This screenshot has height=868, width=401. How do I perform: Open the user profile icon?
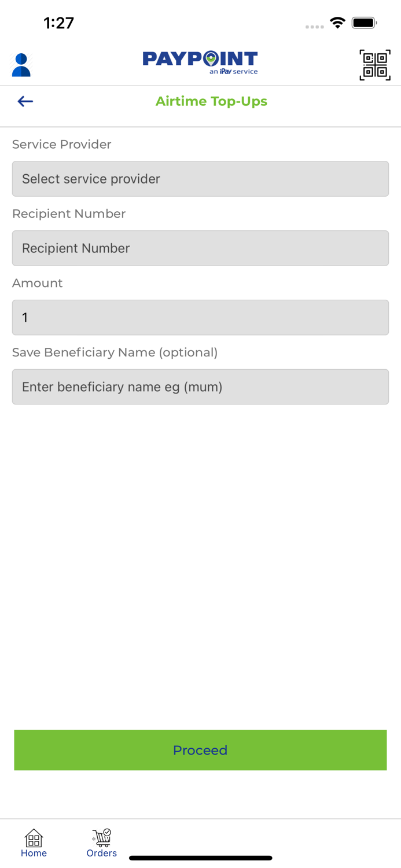21,65
